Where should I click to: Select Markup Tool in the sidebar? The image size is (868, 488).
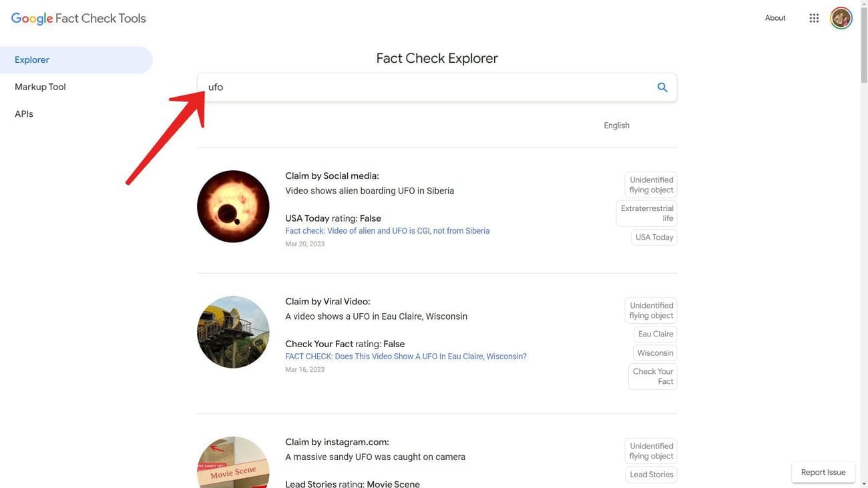(x=40, y=86)
